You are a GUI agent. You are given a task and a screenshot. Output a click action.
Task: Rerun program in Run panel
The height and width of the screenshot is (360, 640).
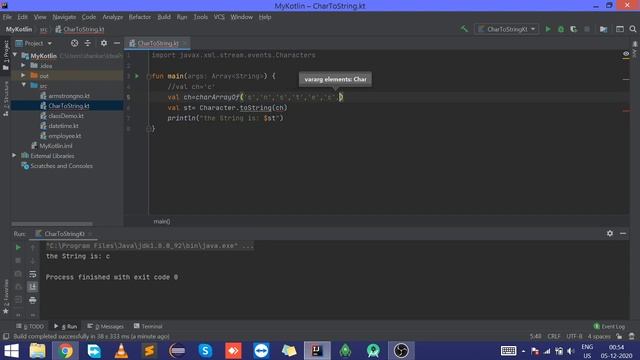[18, 247]
